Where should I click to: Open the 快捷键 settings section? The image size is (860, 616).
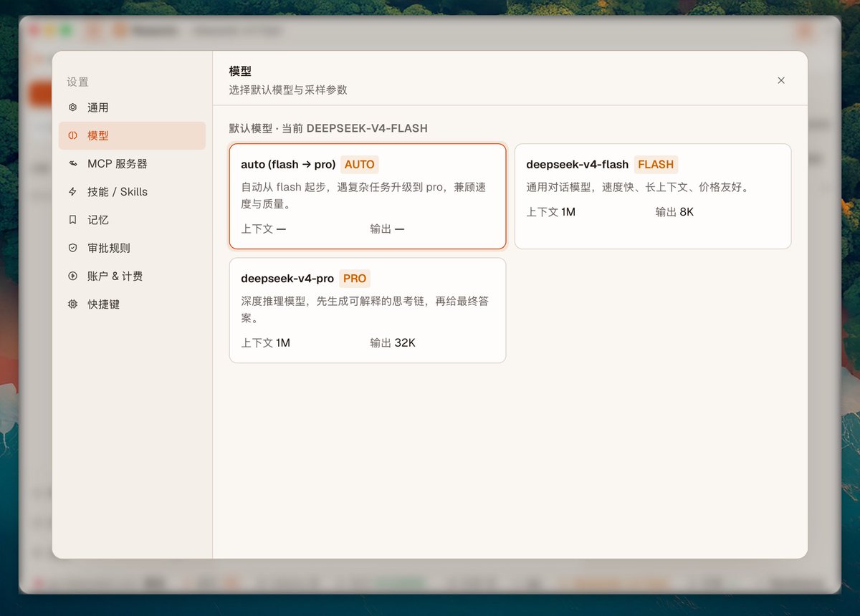coord(132,304)
